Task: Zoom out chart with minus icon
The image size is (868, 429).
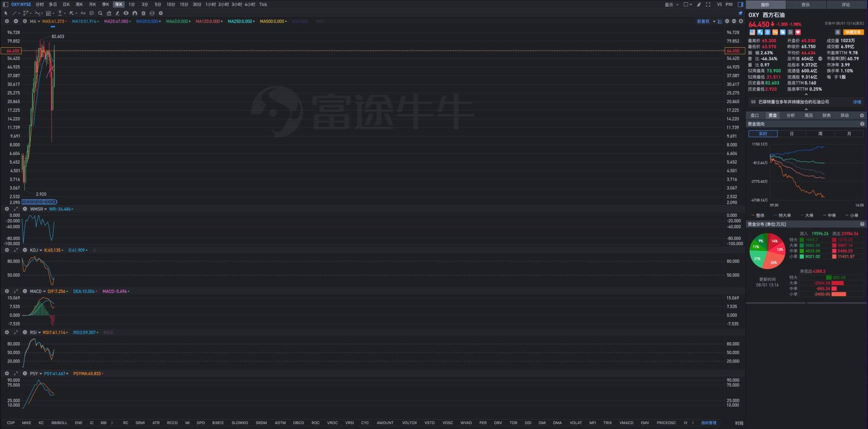Action: (734, 21)
